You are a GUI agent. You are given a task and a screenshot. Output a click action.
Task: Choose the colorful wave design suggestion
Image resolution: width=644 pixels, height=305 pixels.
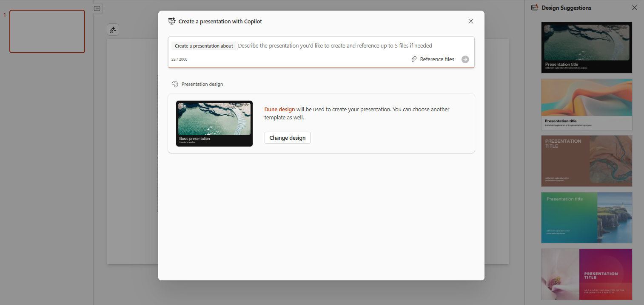tap(586, 104)
